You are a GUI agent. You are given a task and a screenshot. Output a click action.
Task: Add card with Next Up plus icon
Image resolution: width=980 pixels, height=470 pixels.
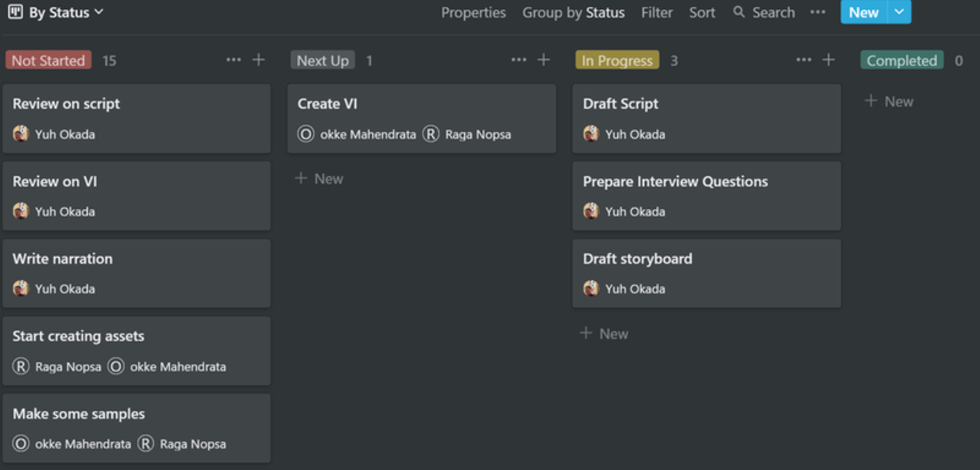click(x=544, y=60)
